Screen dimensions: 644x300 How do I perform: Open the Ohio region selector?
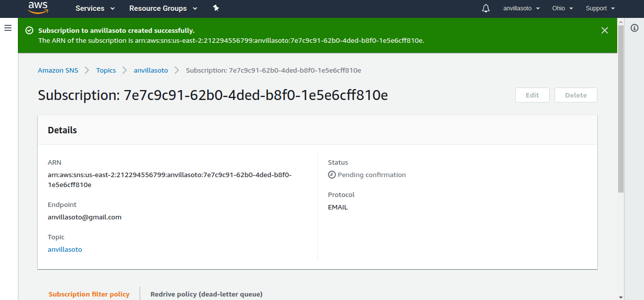563,8
